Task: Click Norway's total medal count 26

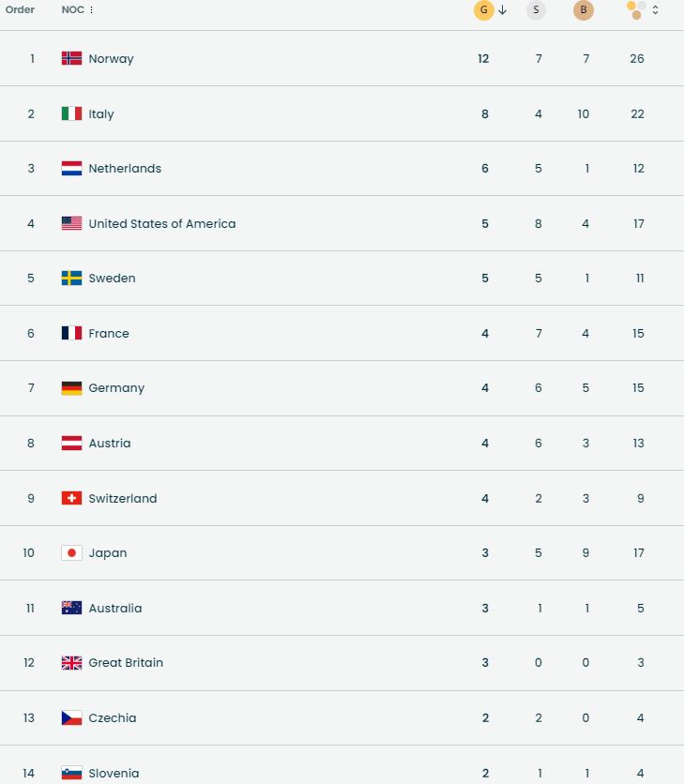Action: [x=637, y=58]
